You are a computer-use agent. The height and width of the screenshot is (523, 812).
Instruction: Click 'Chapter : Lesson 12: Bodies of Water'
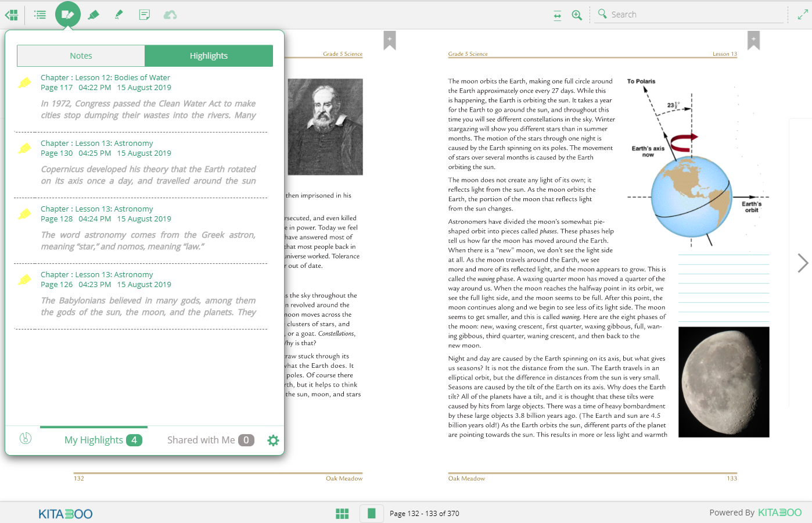105,77
